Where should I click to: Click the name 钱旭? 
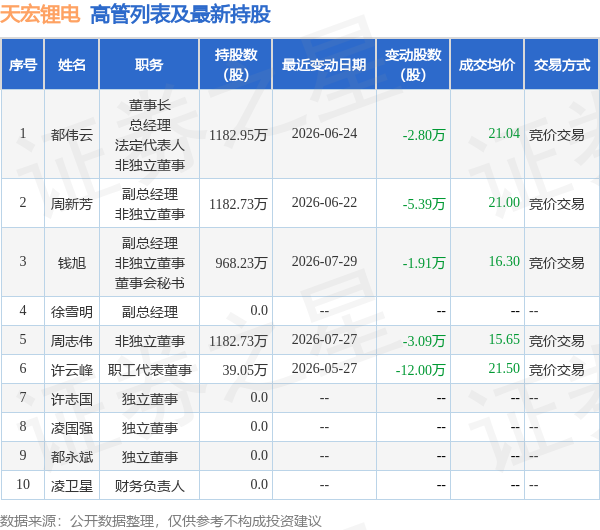(x=72, y=263)
